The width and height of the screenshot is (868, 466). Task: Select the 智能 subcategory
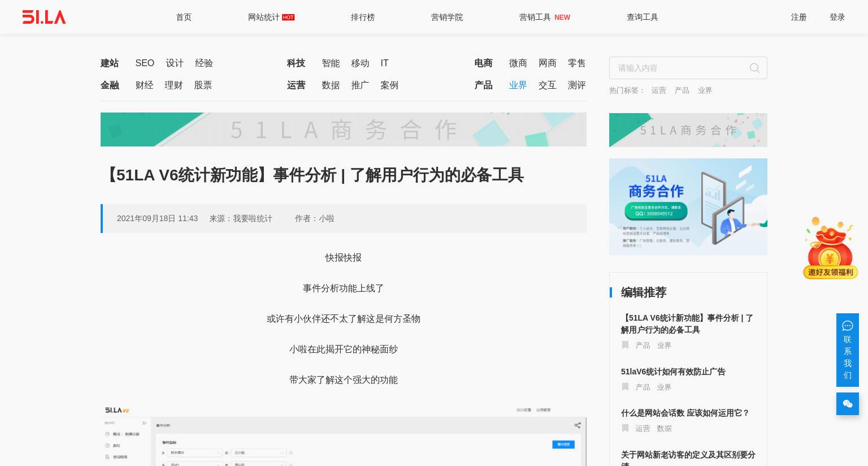(x=331, y=63)
